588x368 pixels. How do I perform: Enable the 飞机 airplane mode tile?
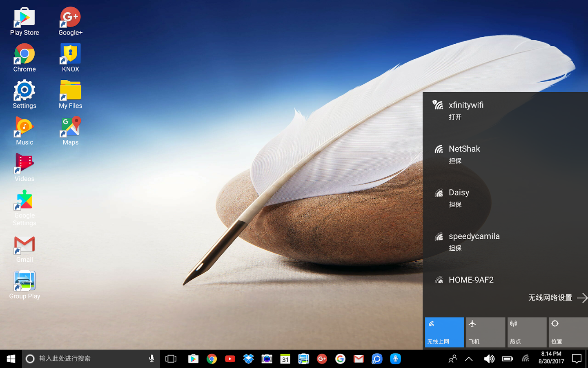pos(486,332)
